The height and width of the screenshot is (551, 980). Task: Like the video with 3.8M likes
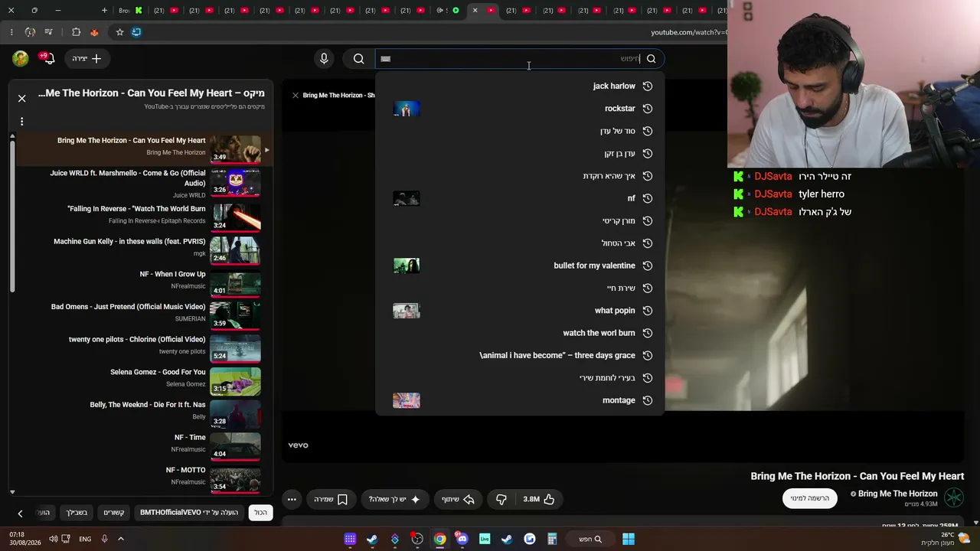tap(539, 499)
